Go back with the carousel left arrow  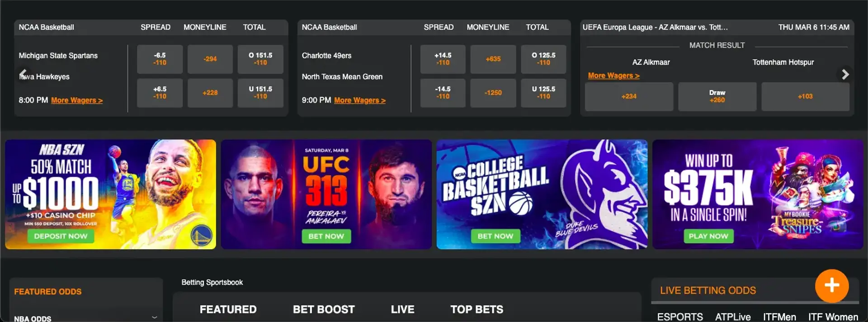click(x=23, y=74)
